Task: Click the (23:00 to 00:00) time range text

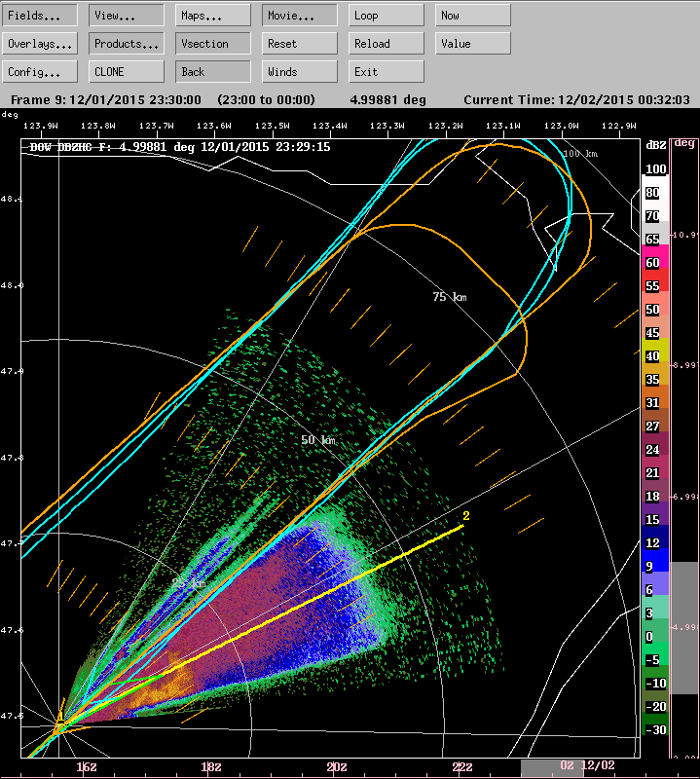Action: coord(267,100)
